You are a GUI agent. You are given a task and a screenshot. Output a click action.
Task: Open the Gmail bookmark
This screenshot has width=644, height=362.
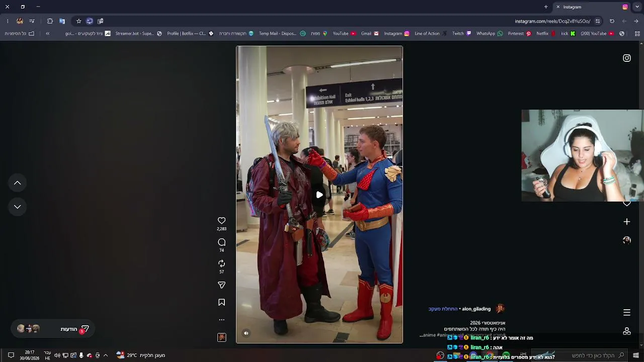click(x=370, y=34)
